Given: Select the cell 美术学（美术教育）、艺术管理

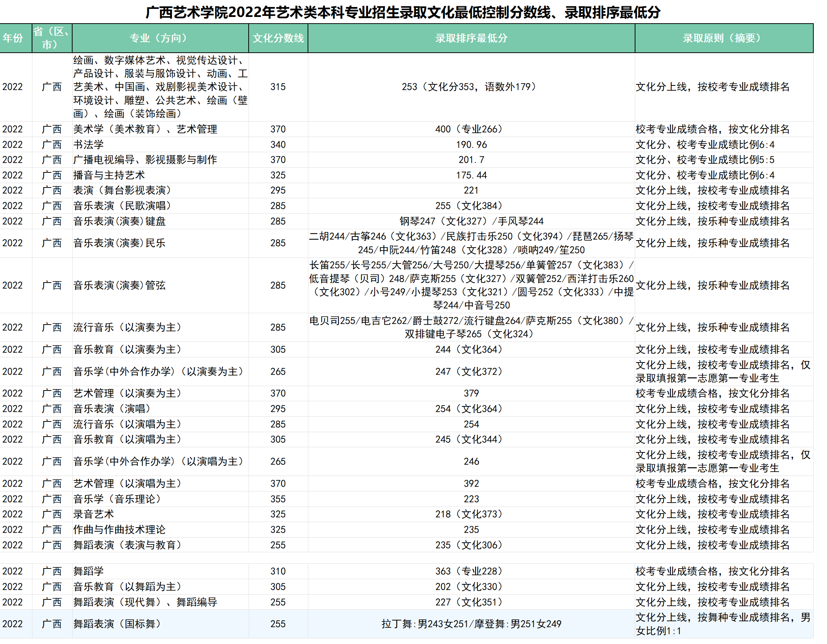Looking at the screenshot, I should pyautogui.click(x=160, y=129).
